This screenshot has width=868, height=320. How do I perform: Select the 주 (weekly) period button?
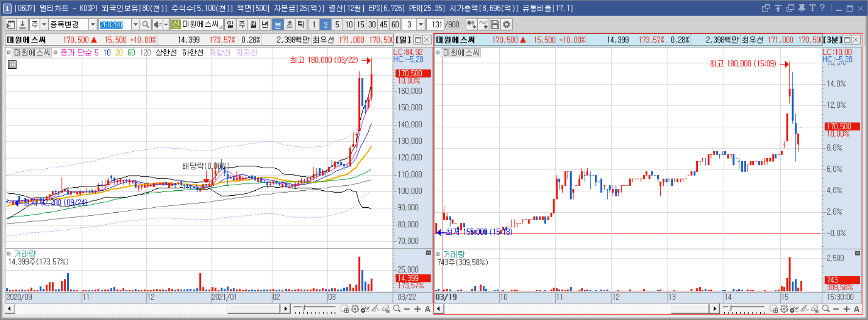pyautogui.click(x=242, y=24)
